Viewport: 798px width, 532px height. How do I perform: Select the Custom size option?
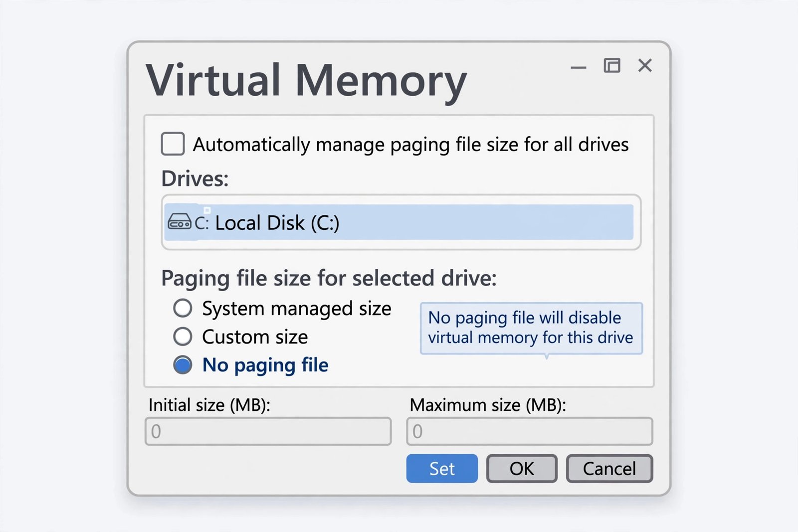tap(183, 337)
